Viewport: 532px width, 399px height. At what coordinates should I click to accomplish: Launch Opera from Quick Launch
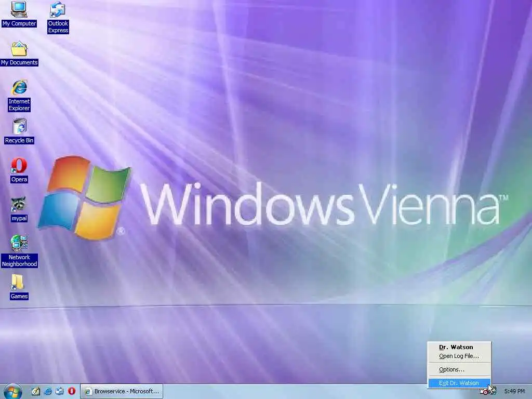72,391
